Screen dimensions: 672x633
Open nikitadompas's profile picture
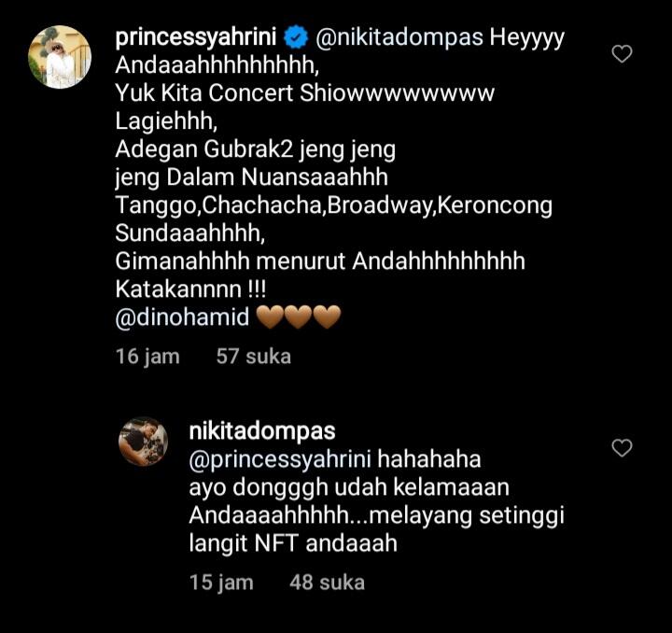coord(143,442)
